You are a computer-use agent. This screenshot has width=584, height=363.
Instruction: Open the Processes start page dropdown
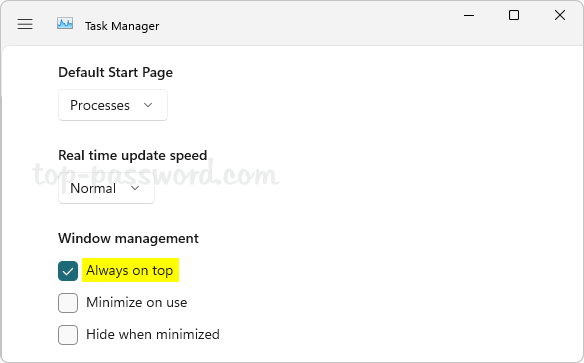click(113, 105)
